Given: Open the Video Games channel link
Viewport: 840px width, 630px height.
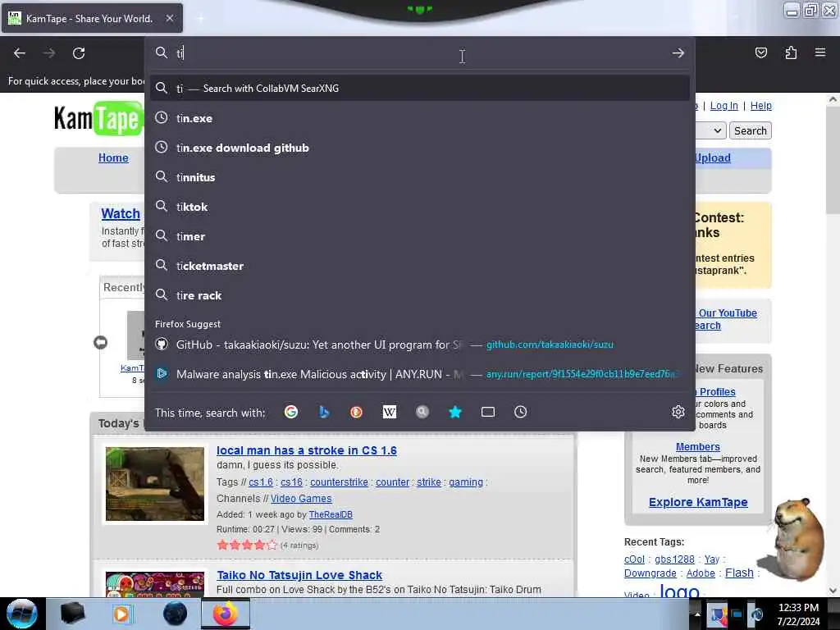Looking at the screenshot, I should pos(301,498).
